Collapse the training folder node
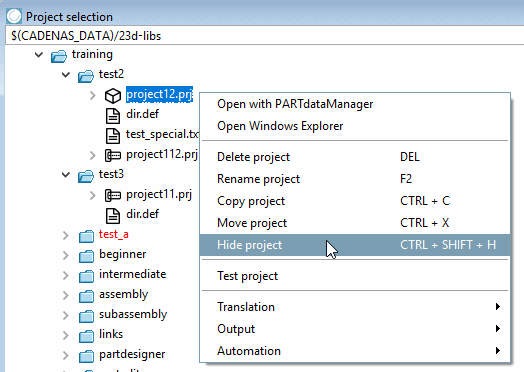This screenshot has height=372, width=524. click(x=39, y=54)
